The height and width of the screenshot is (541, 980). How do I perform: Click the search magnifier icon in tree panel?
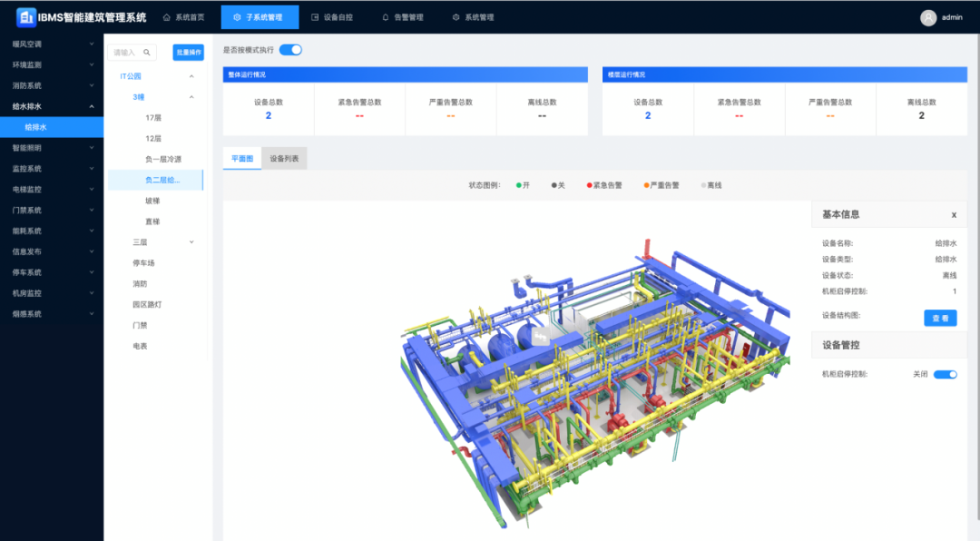click(x=147, y=53)
